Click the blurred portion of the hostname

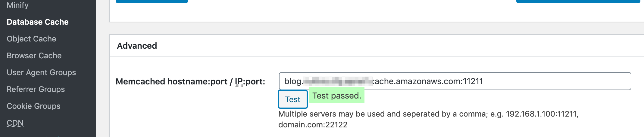[x=338, y=81]
